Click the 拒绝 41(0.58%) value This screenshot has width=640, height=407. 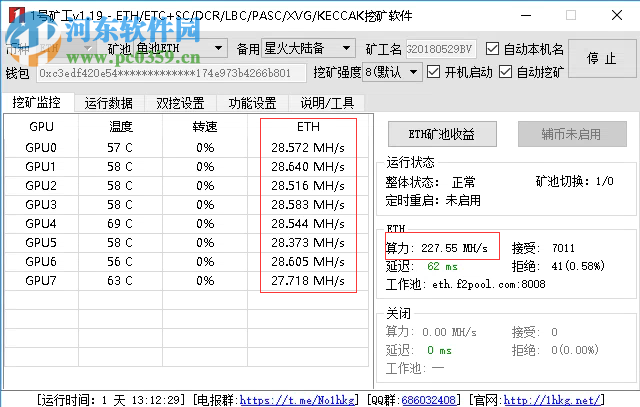click(x=578, y=267)
